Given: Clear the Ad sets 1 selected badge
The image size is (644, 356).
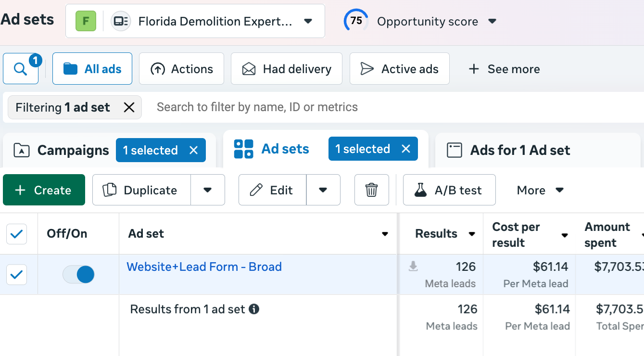Looking at the screenshot, I should click(x=406, y=149).
